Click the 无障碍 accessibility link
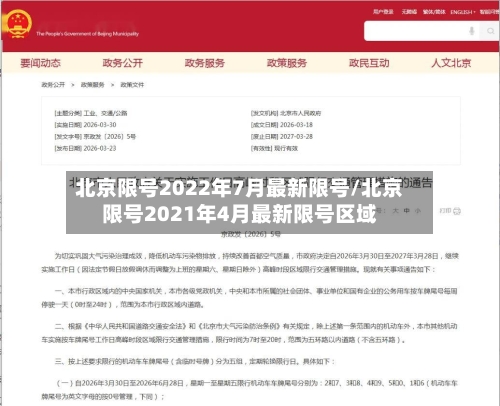Viewport: 500px width, 406px height. coord(409,12)
